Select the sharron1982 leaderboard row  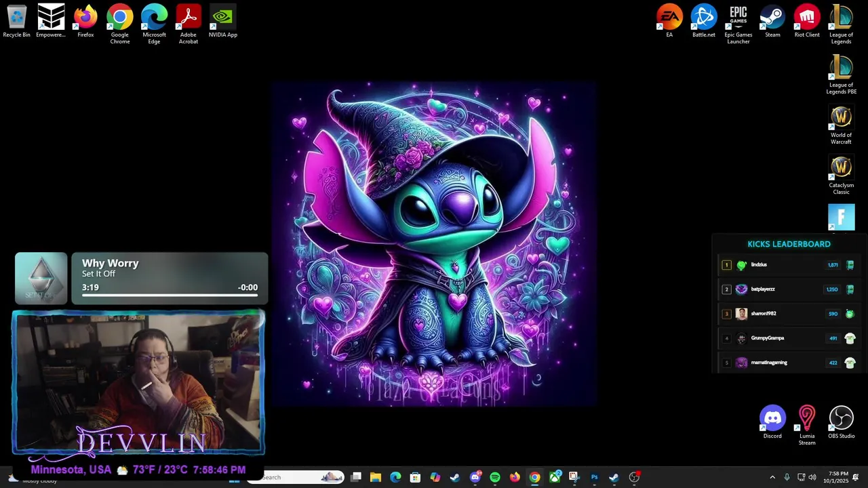pos(789,314)
